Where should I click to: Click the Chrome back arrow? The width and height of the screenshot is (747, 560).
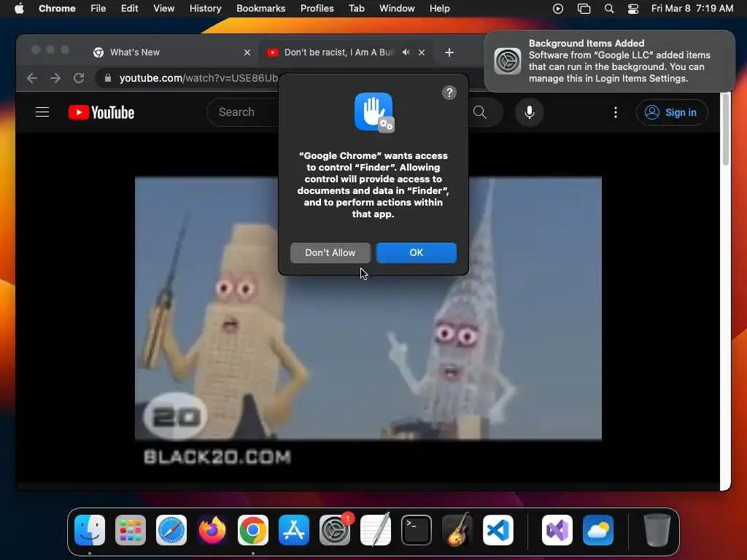(32, 78)
